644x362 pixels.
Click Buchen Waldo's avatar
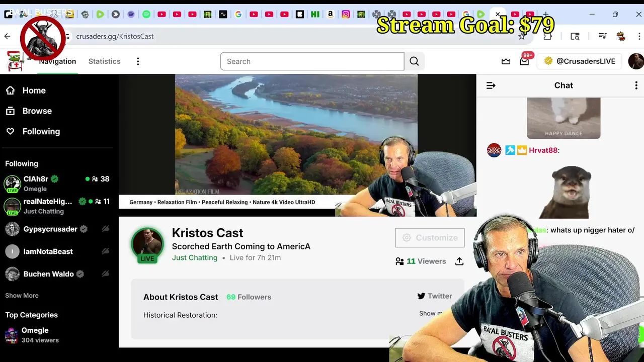(12, 274)
